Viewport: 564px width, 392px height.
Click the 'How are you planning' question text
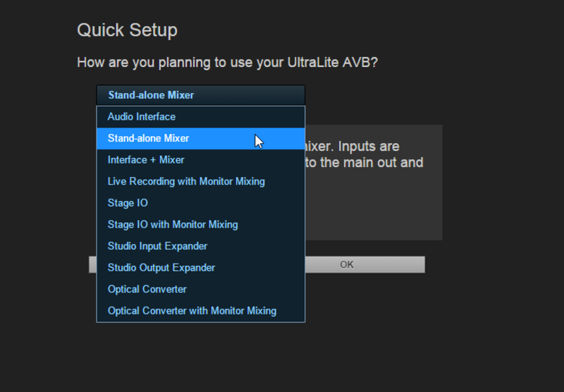[227, 63]
